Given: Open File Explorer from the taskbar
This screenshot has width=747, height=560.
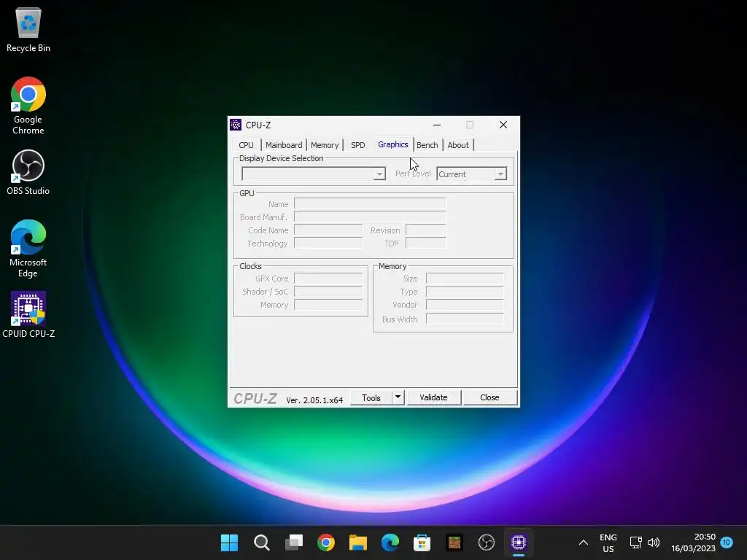Looking at the screenshot, I should pos(357,542).
